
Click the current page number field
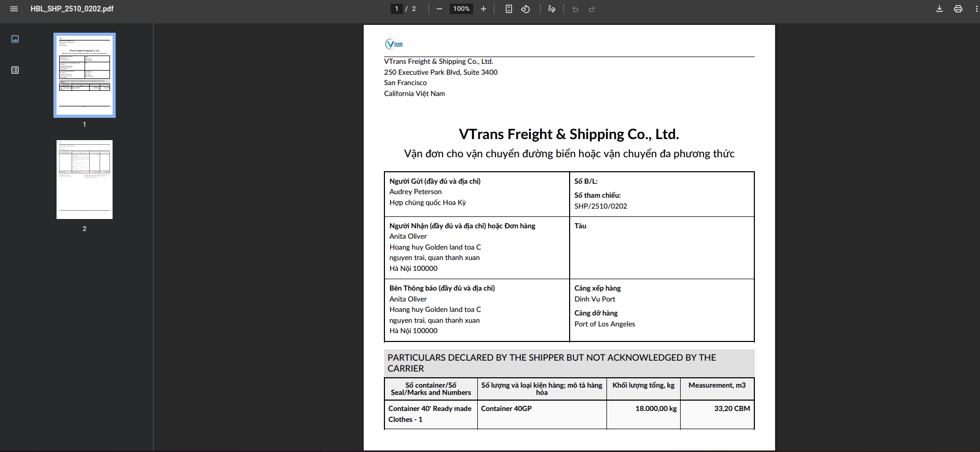[397, 9]
